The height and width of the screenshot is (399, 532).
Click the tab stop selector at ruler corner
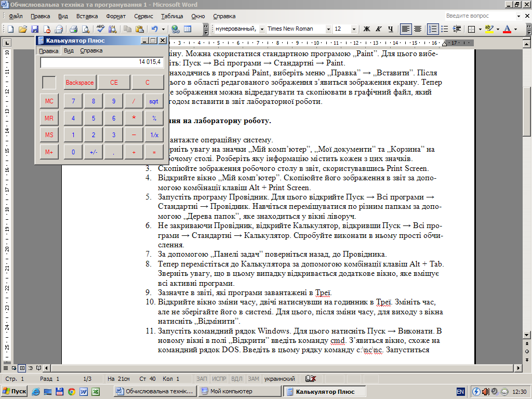click(x=7, y=43)
